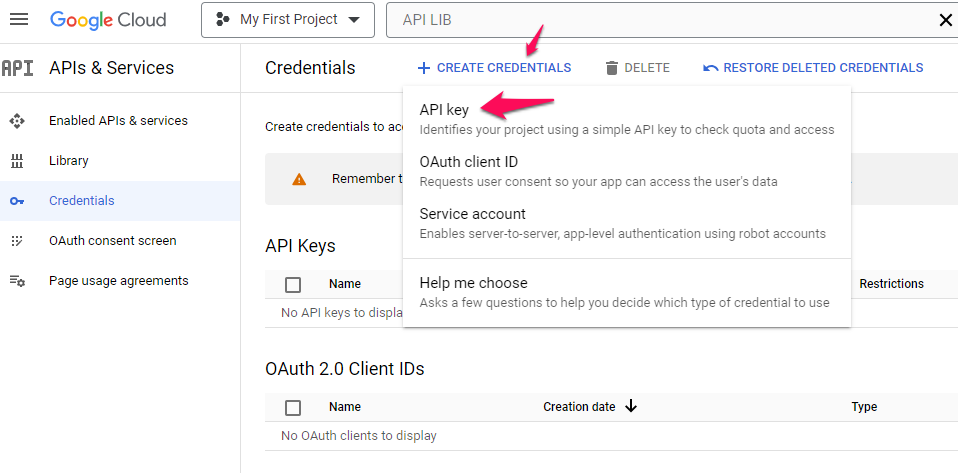Choose OAuth client ID option
Screen dimensions: 958x473
pos(627,171)
